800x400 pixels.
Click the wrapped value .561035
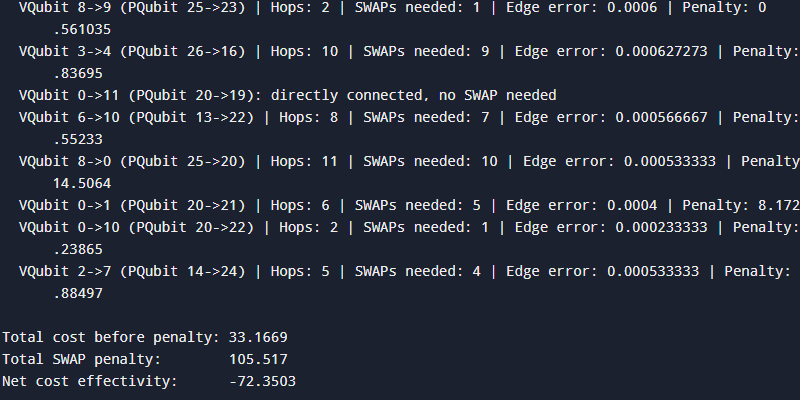click(82, 30)
